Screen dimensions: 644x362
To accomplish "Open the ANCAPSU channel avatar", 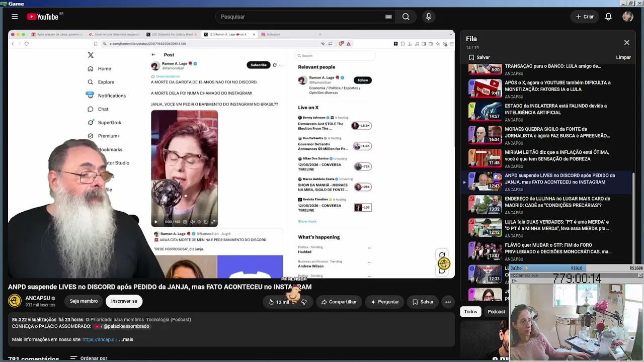I will 15,301.
